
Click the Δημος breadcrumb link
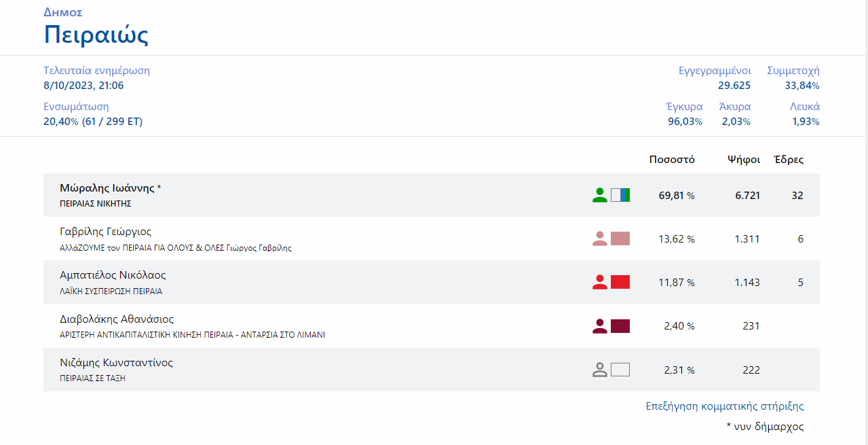point(63,12)
